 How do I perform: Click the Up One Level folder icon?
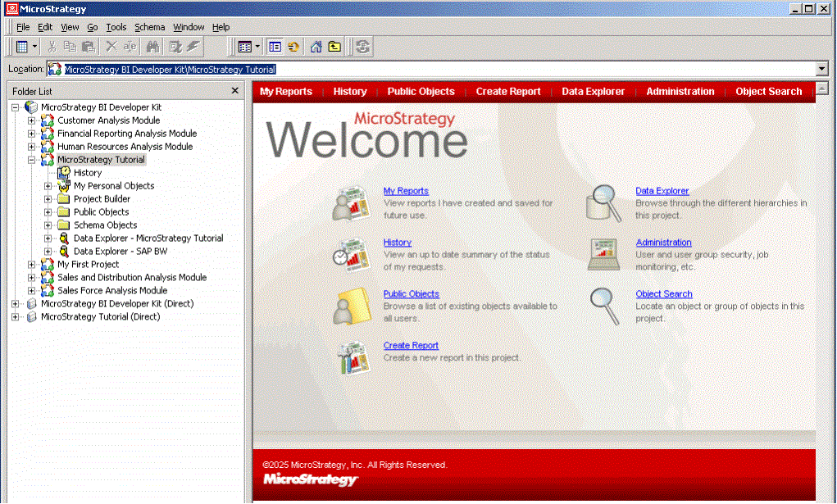(x=334, y=47)
